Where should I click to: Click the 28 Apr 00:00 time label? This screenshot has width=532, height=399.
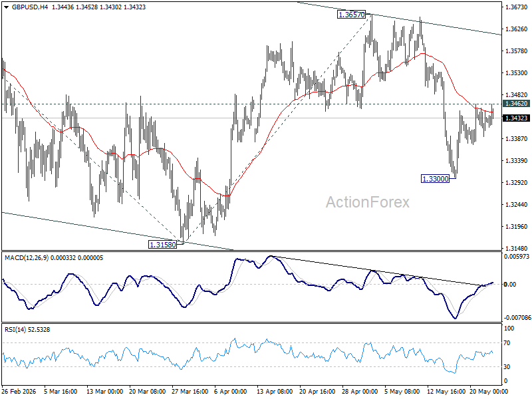[x=360, y=392]
